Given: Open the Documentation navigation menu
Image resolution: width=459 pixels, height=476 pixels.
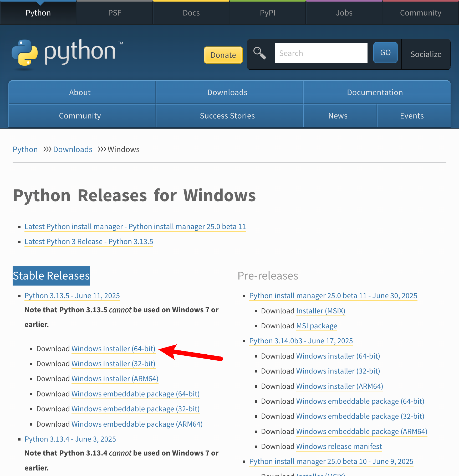Looking at the screenshot, I should tap(377, 92).
